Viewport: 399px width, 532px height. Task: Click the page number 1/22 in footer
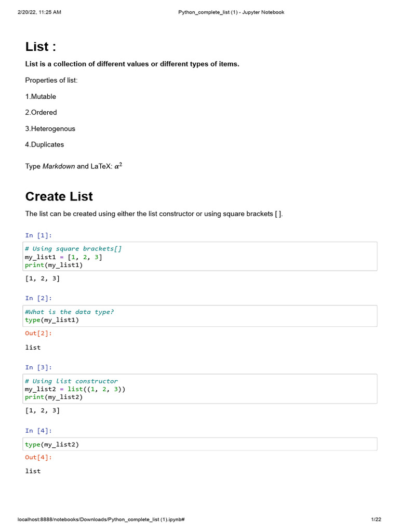376,520
